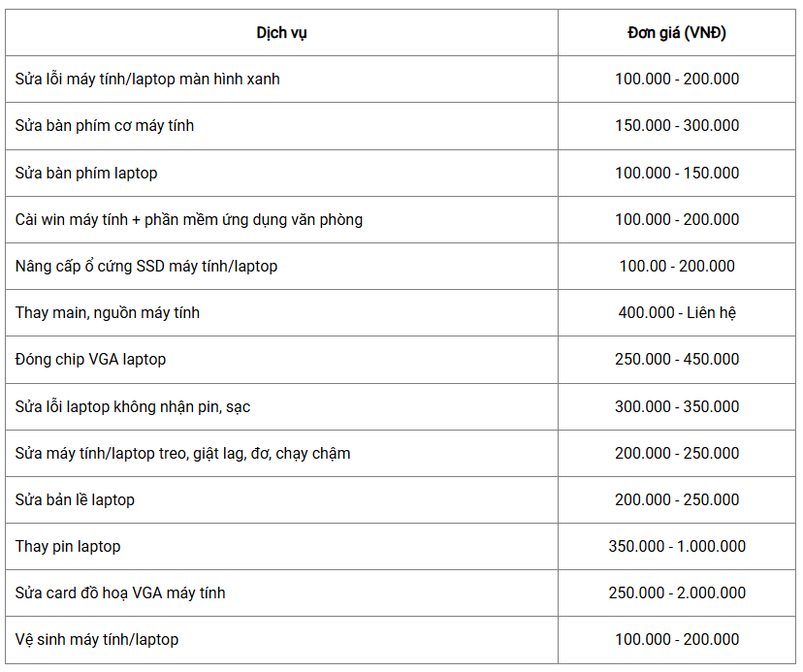Select the 350.000 - 1.000.000 price cell

tap(677, 547)
